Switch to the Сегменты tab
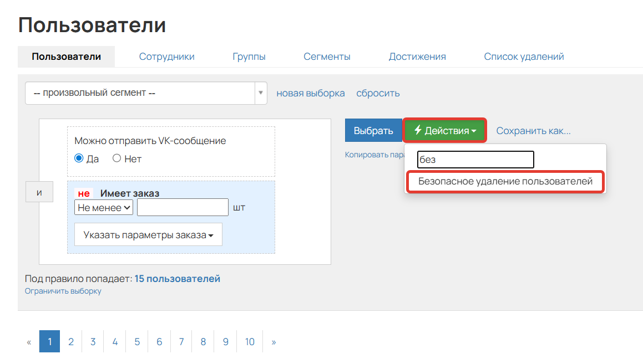 (327, 56)
